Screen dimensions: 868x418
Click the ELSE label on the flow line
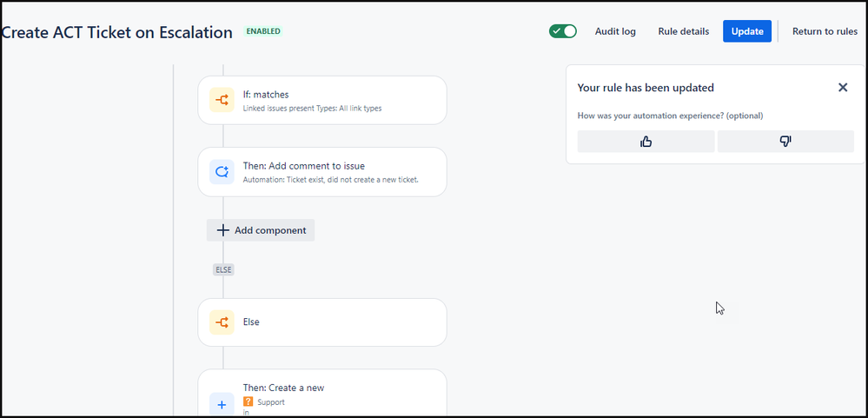[223, 269]
